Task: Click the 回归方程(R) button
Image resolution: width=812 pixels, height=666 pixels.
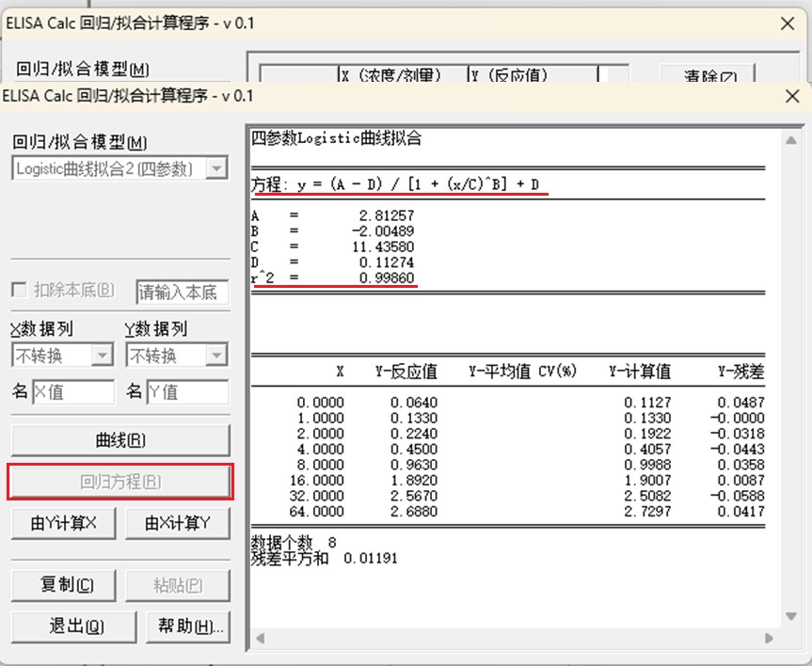Action: (x=119, y=482)
